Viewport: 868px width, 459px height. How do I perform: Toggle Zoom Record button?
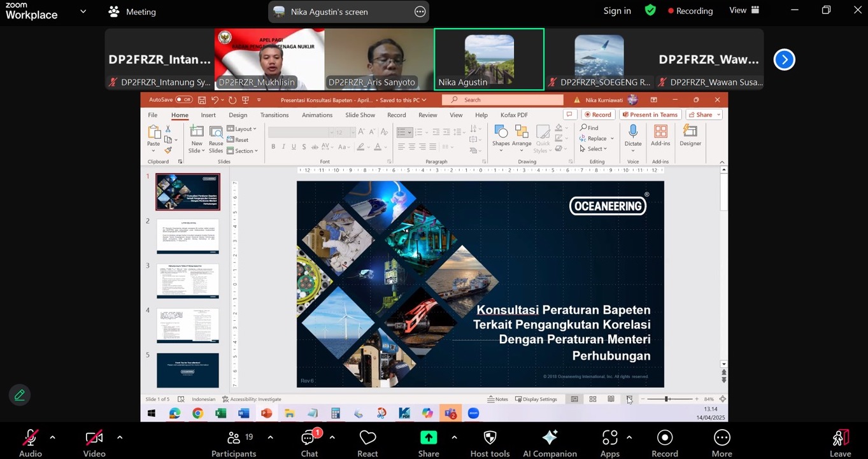coord(665,443)
